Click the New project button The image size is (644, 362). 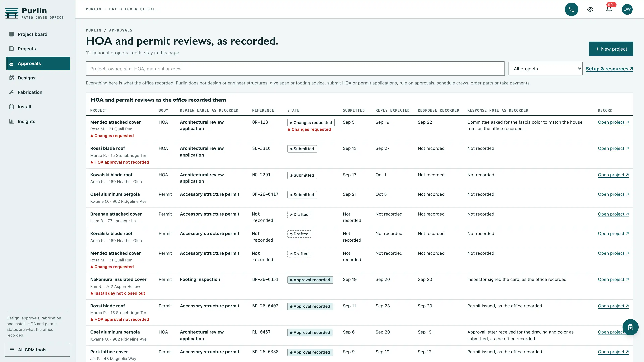[611, 49]
